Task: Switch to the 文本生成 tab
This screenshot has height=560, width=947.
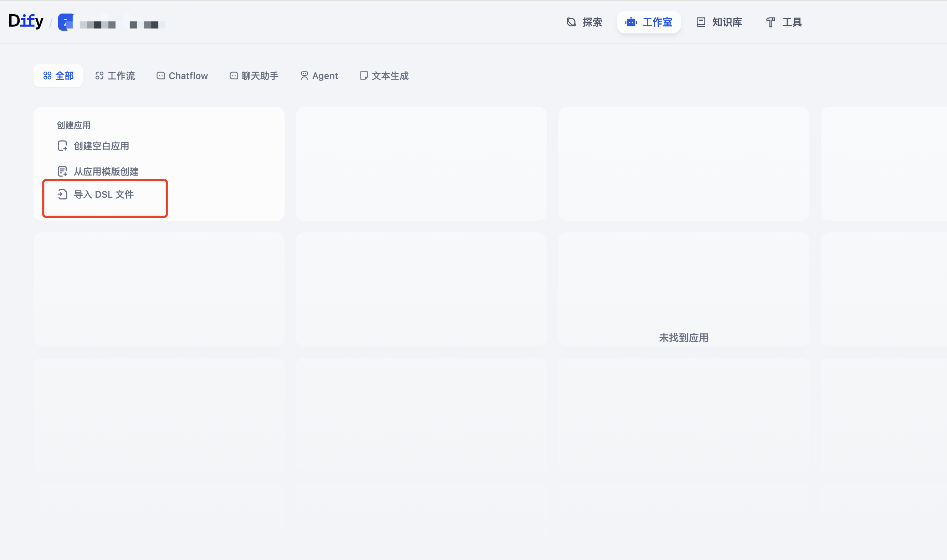Action: (x=384, y=76)
